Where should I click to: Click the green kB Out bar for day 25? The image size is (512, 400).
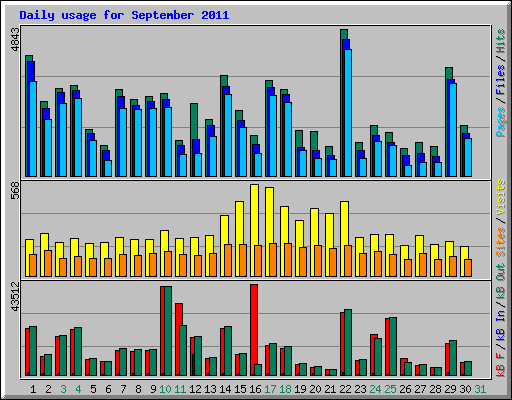click(x=393, y=347)
